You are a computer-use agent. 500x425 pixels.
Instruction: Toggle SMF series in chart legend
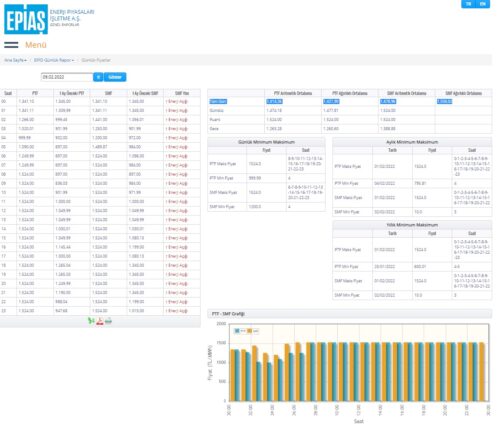(253, 331)
